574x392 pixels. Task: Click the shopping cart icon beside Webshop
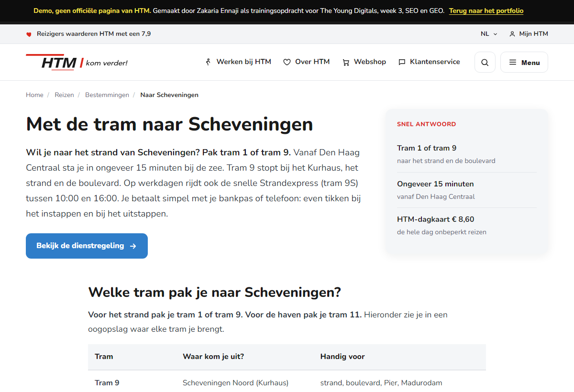[346, 62]
